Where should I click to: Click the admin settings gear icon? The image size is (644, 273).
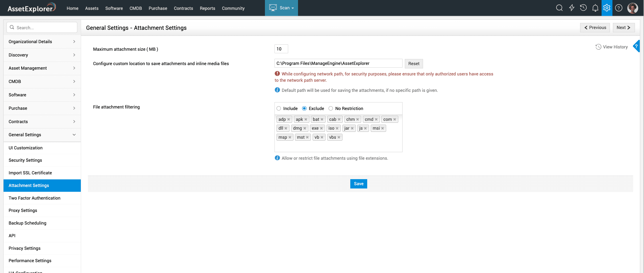point(607,8)
